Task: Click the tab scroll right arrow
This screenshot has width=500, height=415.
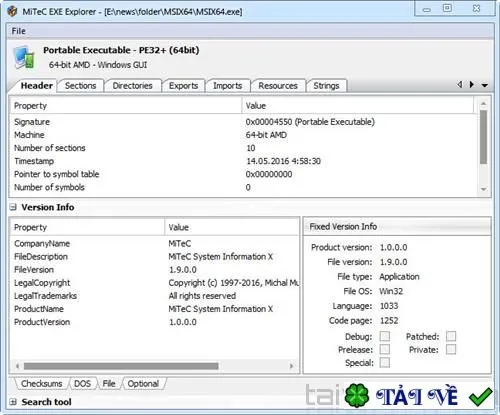Action: pyautogui.click(x=472, y=85)
